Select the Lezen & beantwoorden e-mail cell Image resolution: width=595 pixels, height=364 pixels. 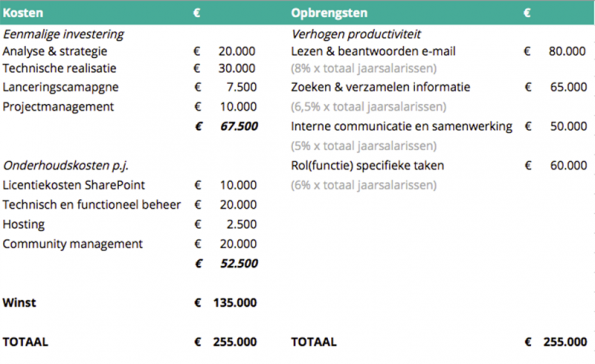[x=373, y=51]
